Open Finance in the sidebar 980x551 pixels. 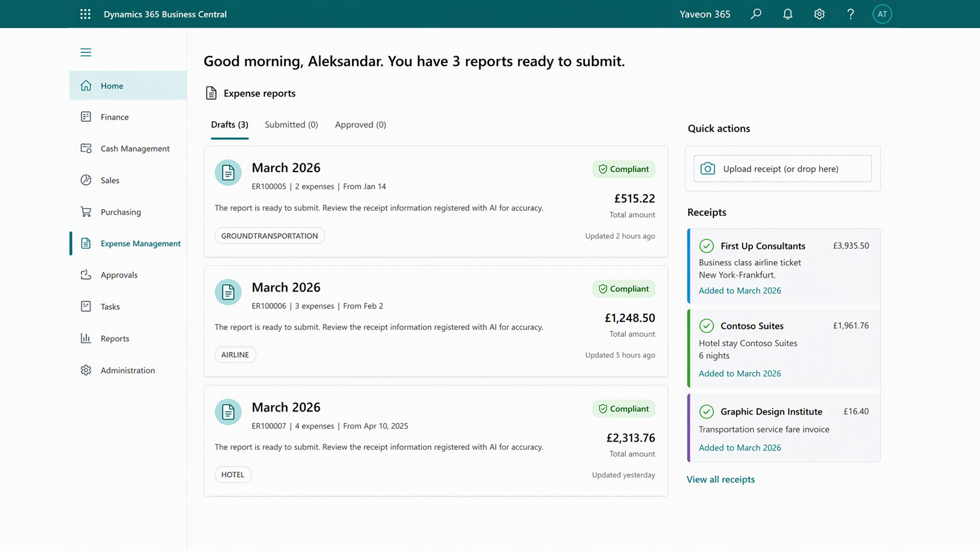(x=128, y=117)
